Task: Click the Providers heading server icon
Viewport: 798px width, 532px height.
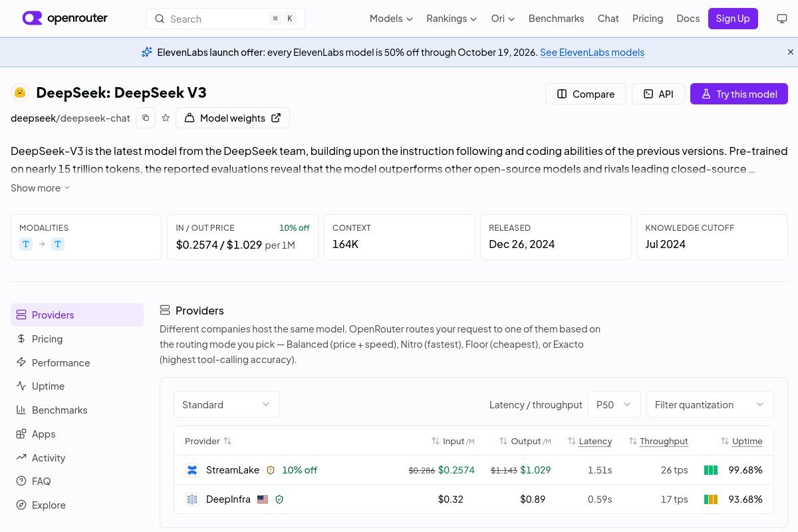Action: 165,310
